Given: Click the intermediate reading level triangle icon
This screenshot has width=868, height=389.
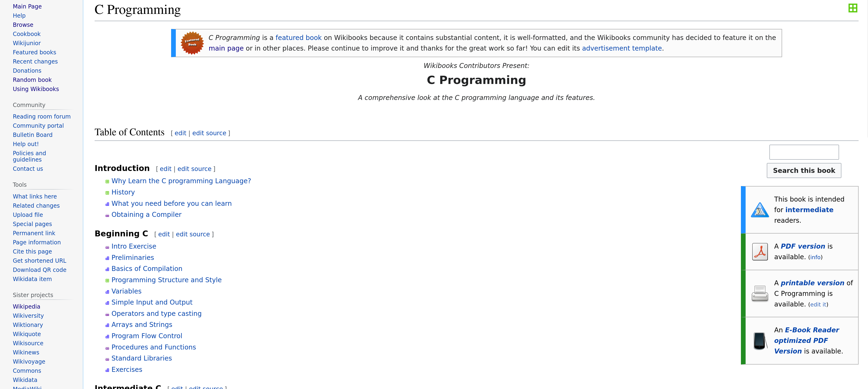Looking at the screenshot, I should [759, 210].
